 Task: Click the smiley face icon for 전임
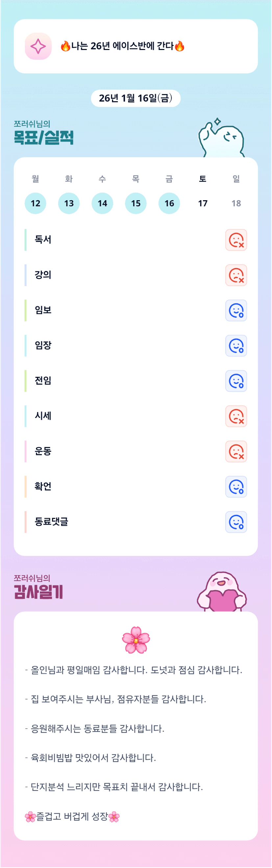236,381
